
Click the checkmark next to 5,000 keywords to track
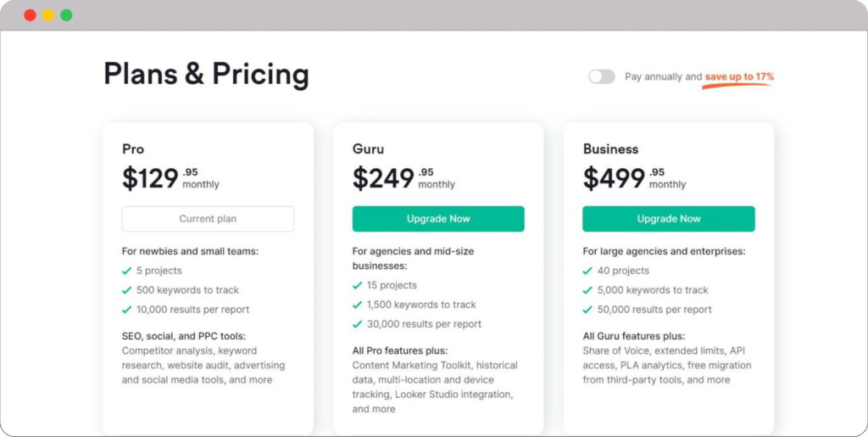[x=587, y=290]
